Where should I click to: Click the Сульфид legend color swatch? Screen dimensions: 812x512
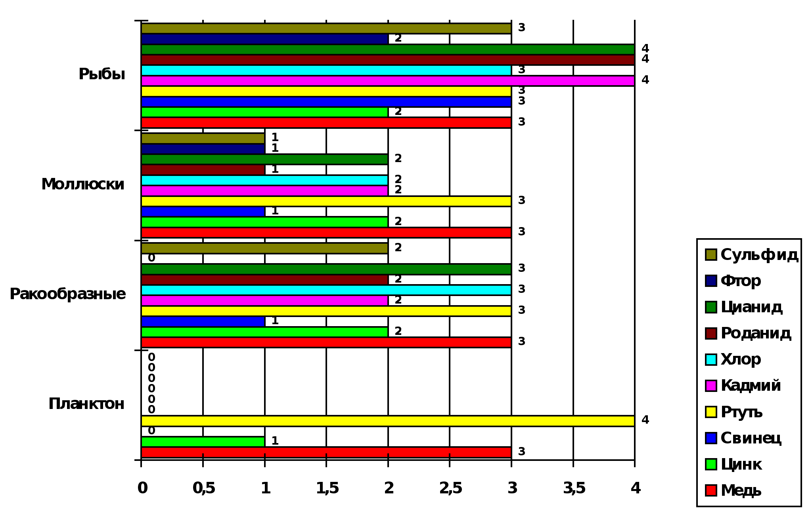pyautogui.click(x=711, y=254)
